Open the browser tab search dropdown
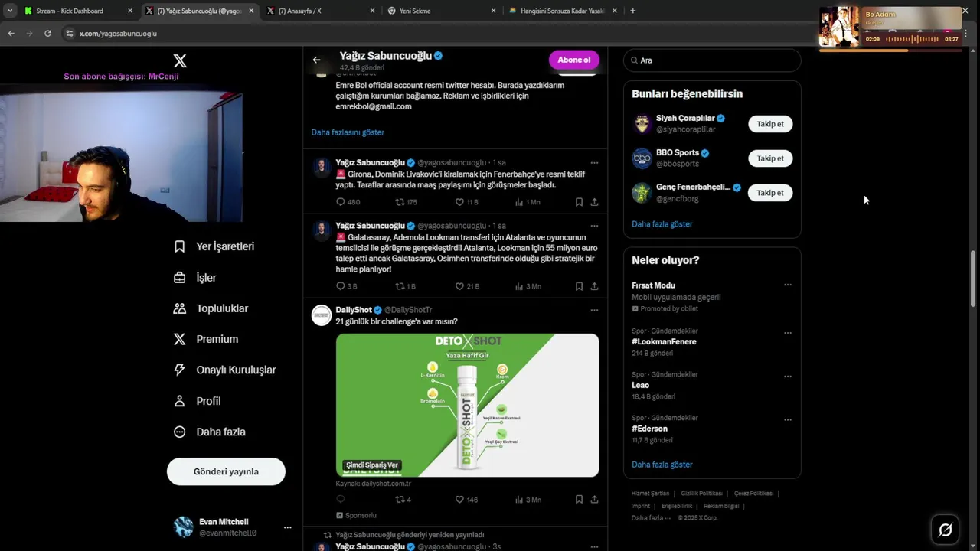This screenshot has width=980, height=551. tap(9, 11)
